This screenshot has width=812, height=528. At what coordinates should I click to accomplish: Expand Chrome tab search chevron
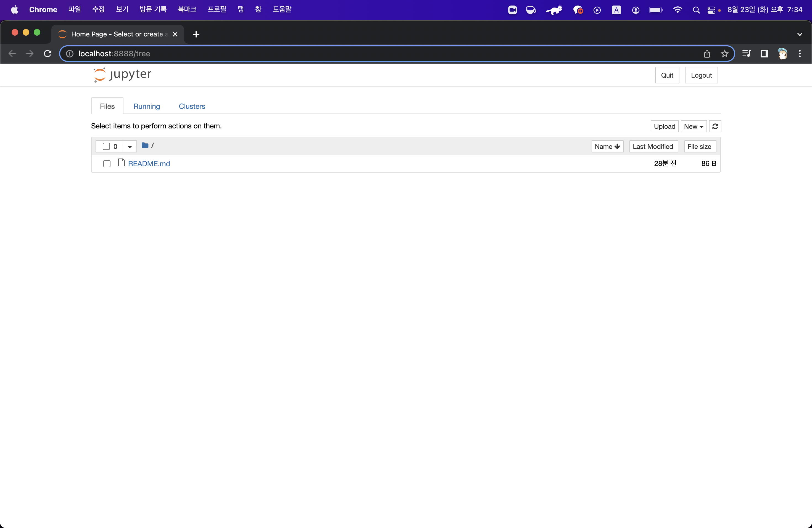click(x=799, y=34)
